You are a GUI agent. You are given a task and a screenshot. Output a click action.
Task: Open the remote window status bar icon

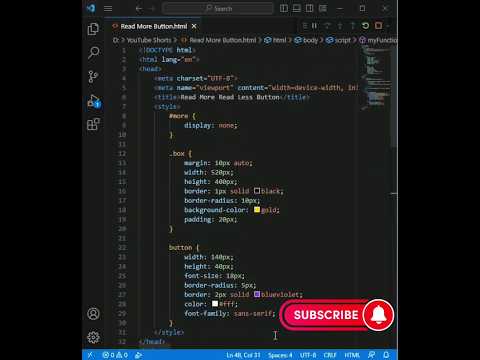tap(90, 355)
